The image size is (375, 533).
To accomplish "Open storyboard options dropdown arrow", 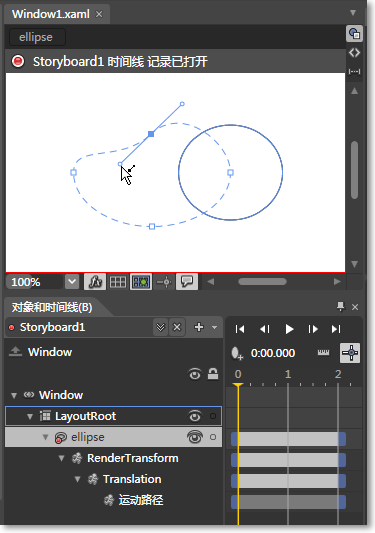I will [x=215, y=327].
